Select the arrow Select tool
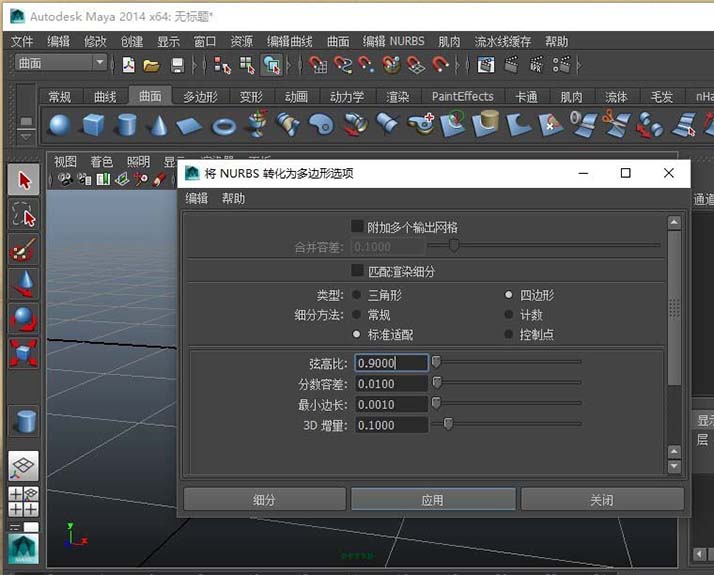This screenshot has width=714, height=575. pyautogui.click(x=24, y=180)
